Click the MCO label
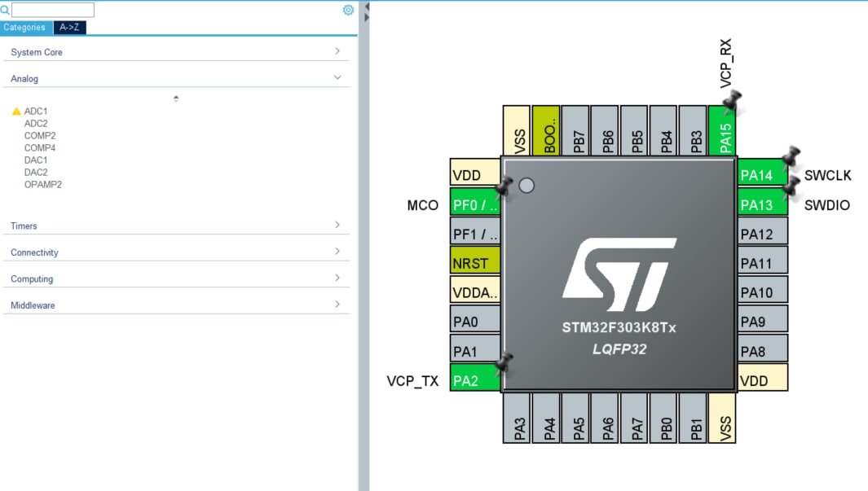 click(x=423, y=205)
